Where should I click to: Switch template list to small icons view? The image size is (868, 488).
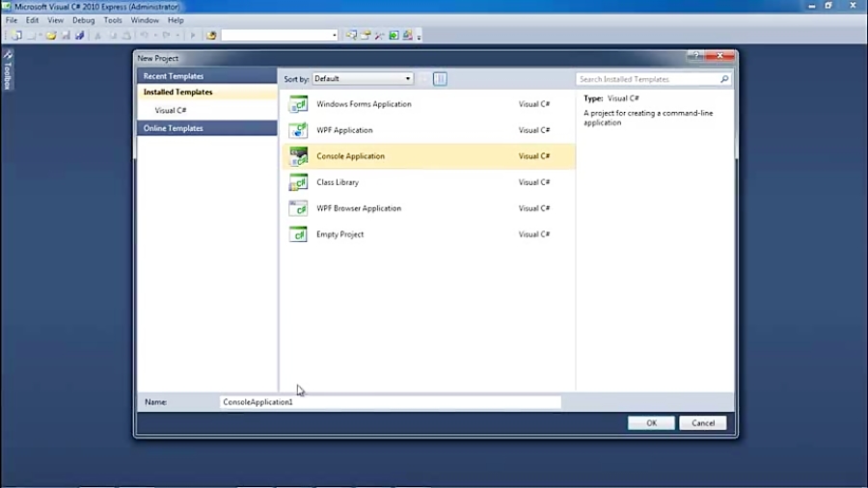tap(424, 78)
